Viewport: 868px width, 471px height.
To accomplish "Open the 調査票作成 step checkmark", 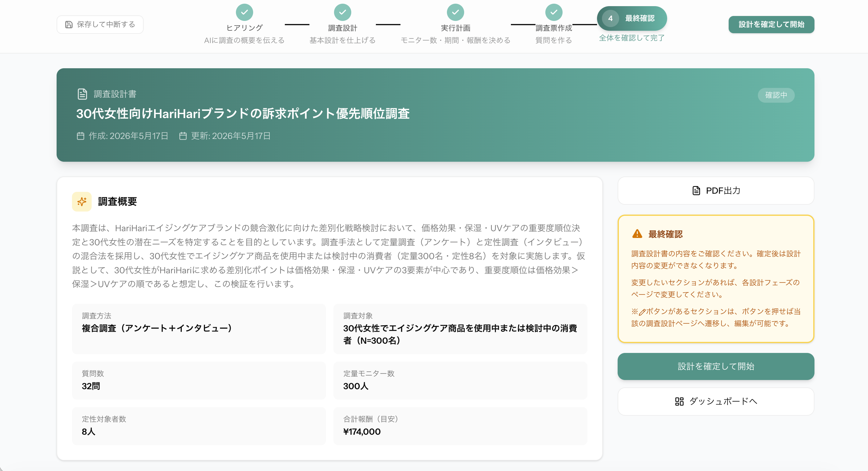I will (554, 13).
